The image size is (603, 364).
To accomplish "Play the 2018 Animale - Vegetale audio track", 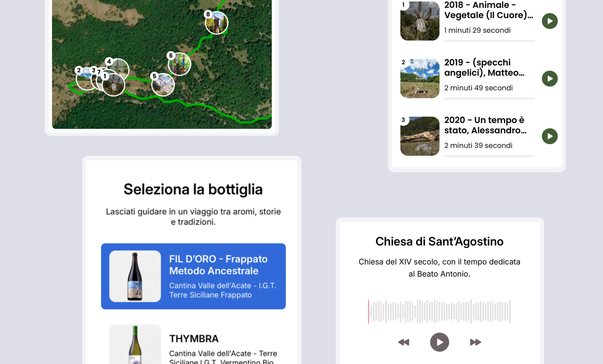I will pyautogui.click(x=550, y=21).
